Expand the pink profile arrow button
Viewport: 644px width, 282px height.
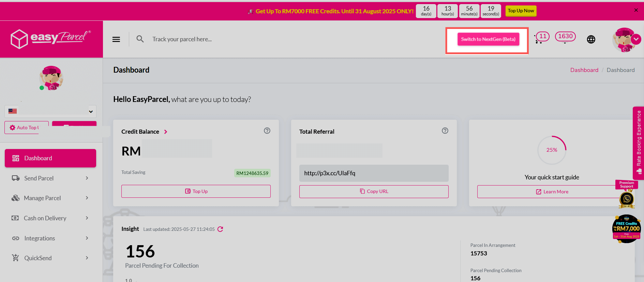pyautogui.click(x=636, y=39)
